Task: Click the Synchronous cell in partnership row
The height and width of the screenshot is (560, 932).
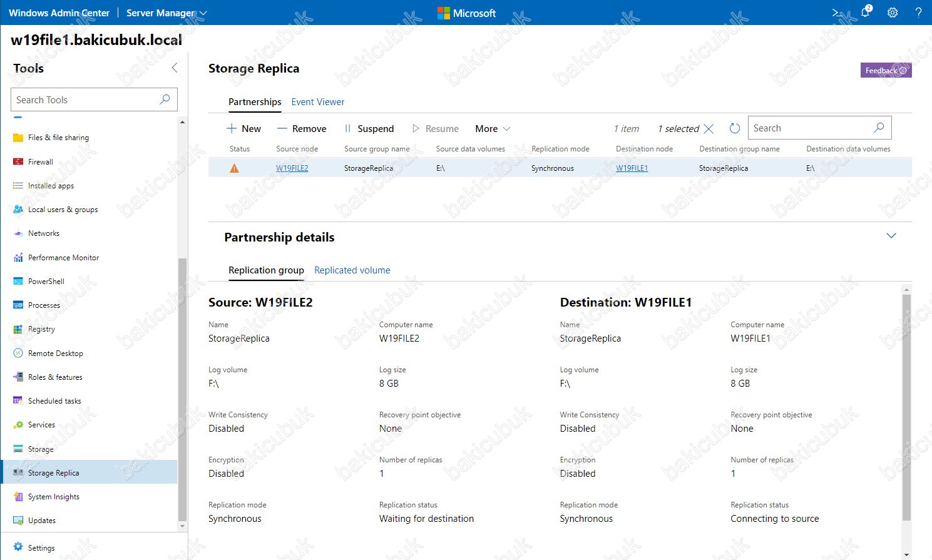Action: pos(553,168)
